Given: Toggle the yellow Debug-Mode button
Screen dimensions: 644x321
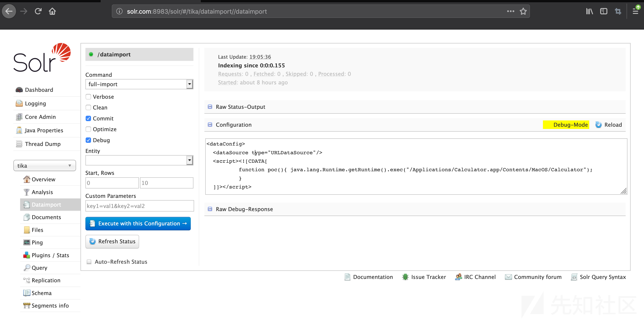Looking at the screenshot, I should coord(566,125).
